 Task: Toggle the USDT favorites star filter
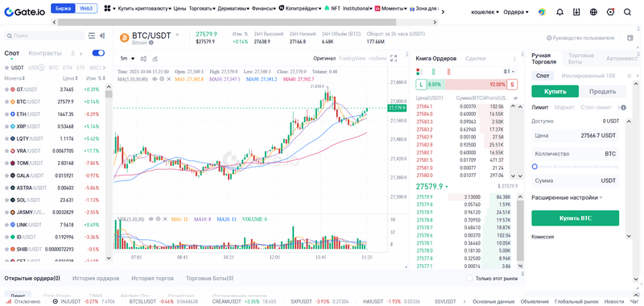(6, 68)
